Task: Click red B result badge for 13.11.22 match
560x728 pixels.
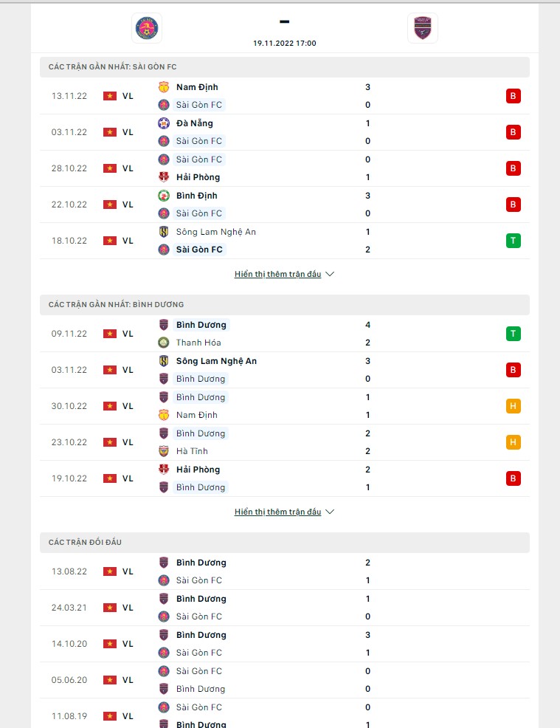Action: [x=514, y=96]
